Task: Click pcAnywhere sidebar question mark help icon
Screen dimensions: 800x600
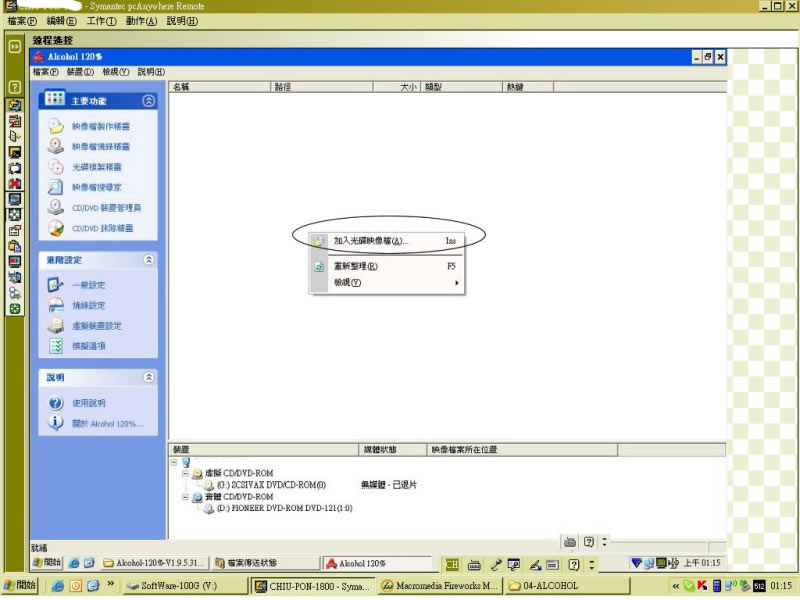Action: click(15, 87)
